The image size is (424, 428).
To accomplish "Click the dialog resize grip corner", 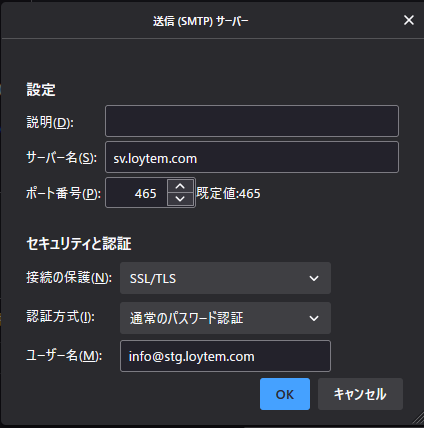I will (417, 418).
